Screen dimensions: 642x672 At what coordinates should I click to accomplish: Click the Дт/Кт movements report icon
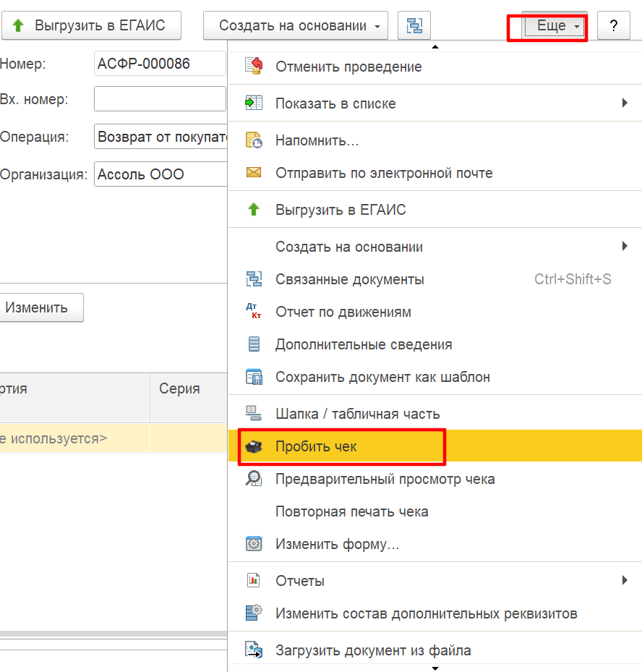254,311
